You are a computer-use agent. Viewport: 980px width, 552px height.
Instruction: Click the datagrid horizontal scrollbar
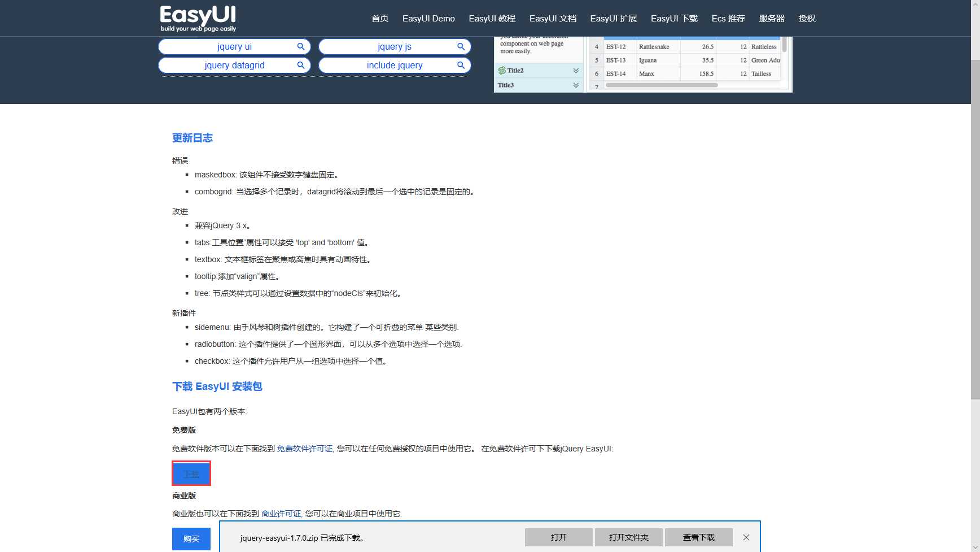click(662, 85)
